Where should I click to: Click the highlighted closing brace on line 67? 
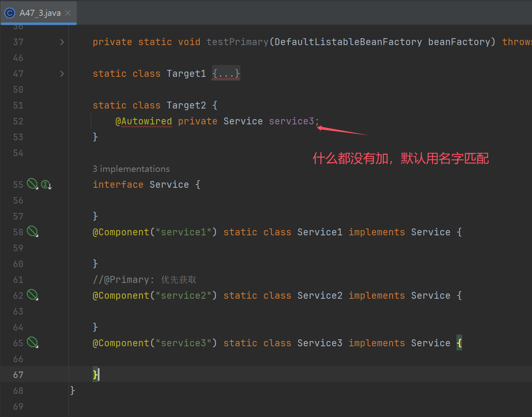[x=95, y=375]
